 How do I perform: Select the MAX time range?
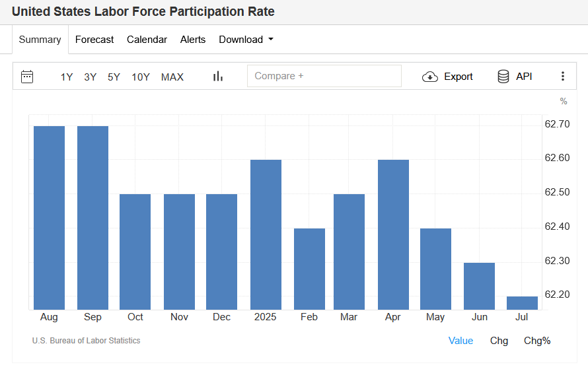(x=172, y=77)
